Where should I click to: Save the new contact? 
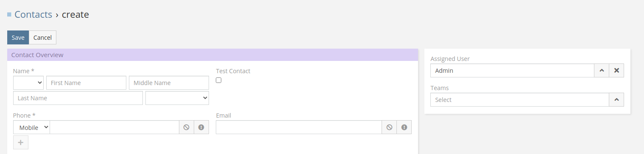18,37
